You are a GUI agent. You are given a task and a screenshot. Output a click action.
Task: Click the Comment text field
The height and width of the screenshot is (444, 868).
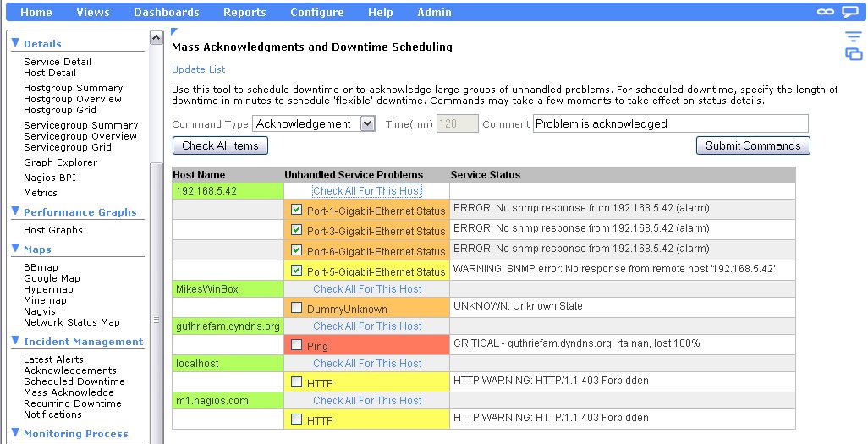670,123
